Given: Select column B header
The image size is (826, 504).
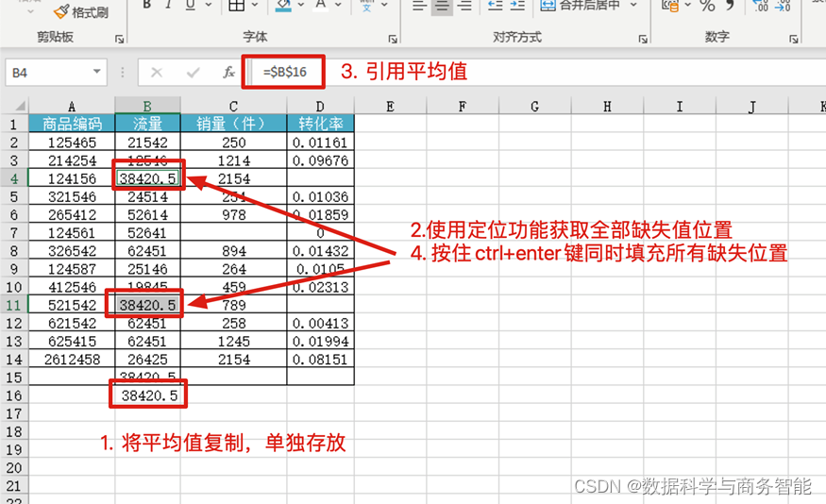Looking at the screenshot, I should click(x=147, y=107).
